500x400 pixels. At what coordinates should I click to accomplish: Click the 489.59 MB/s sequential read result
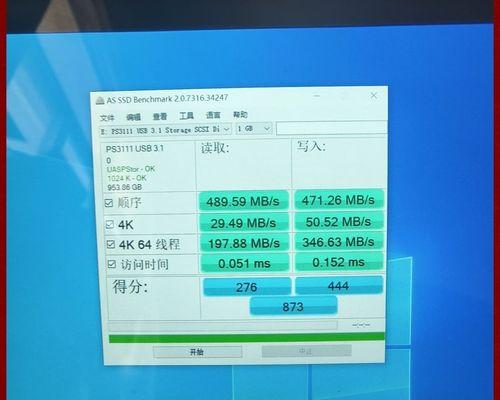click(x=243, y=201)
